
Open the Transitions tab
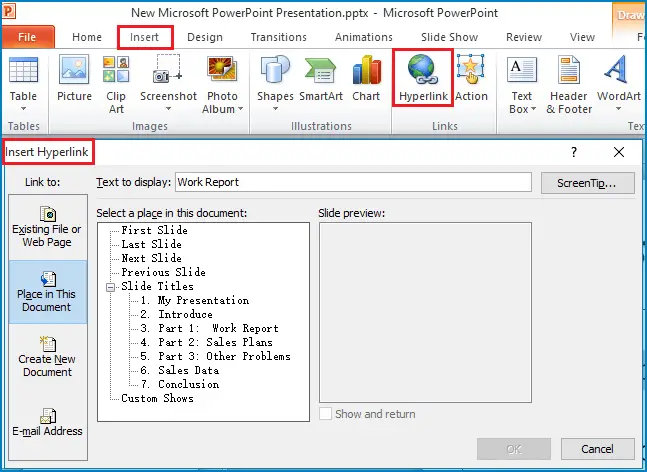(279, 37)
